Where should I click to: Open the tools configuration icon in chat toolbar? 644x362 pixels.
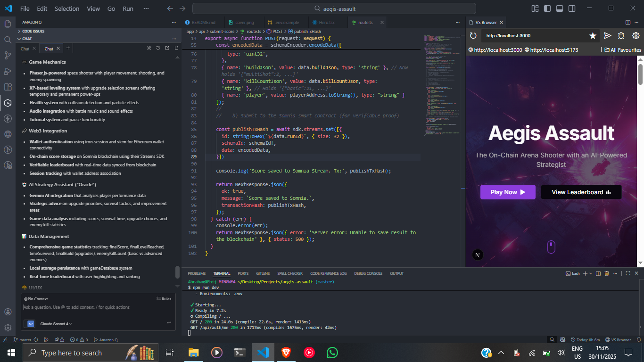[149, 48]
